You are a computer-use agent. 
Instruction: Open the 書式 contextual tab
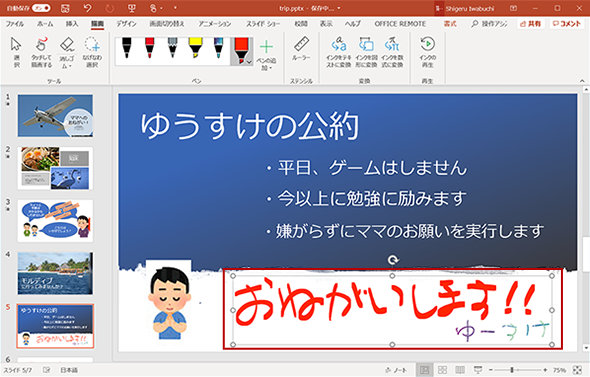450,24
